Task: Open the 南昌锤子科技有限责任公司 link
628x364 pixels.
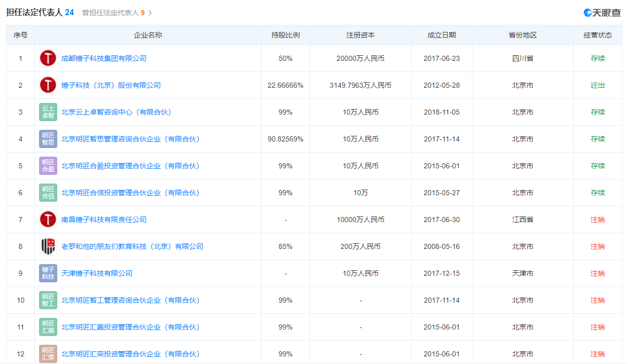Action: coord(104,220)
